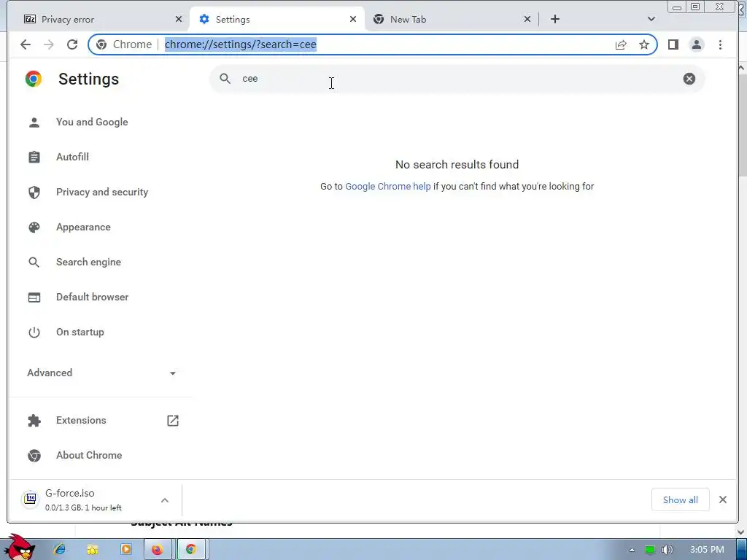747x560 pixels.
Task: Open the file explorer taskbar icon
Action: [93, 549]
